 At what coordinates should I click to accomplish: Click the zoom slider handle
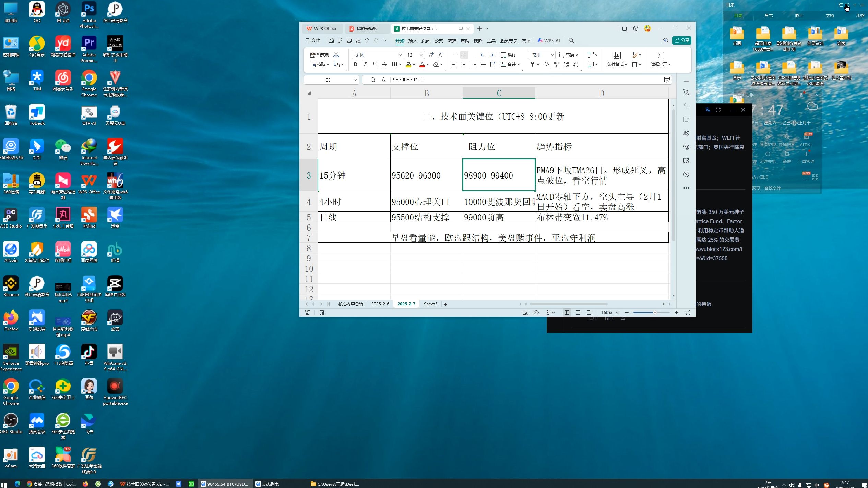(x=655, y=313)
